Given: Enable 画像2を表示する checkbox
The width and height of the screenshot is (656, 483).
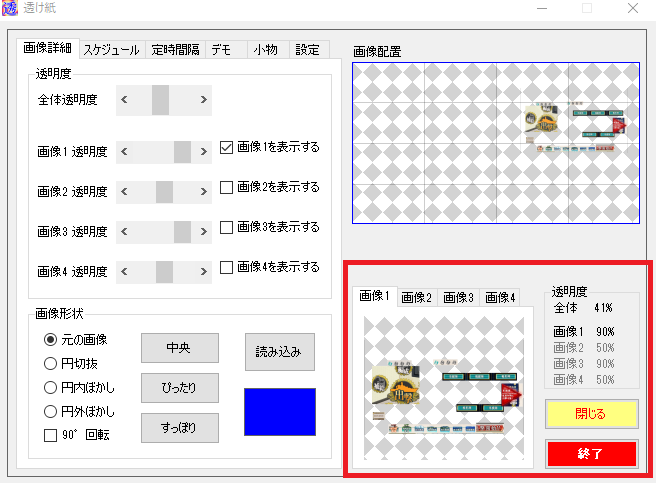Looking at the screenshot, I should pos(226,187).
